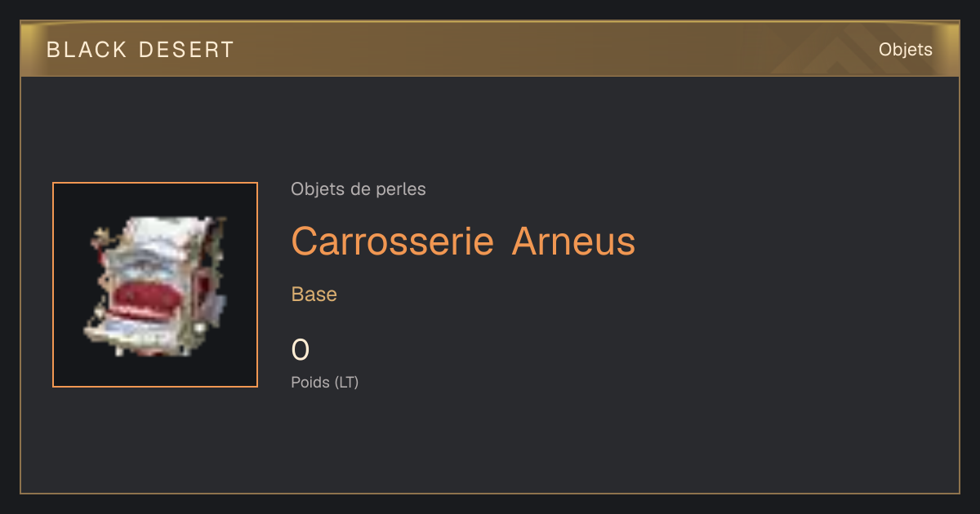This screenshot has height=514, width=980.
Task: Select the Carrosserie Arneus item title
Action: pos(463,241)
